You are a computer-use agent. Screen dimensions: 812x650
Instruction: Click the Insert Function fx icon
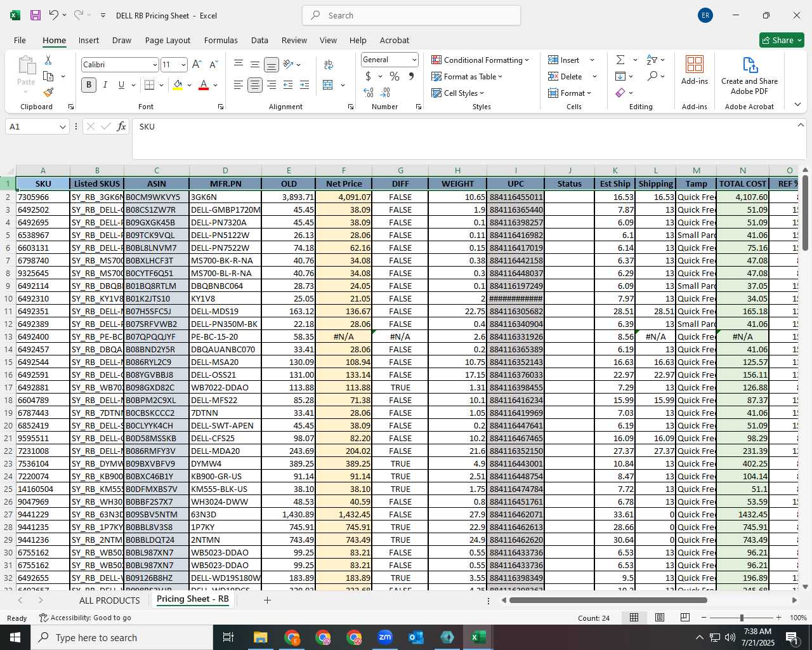coord(122,126)
